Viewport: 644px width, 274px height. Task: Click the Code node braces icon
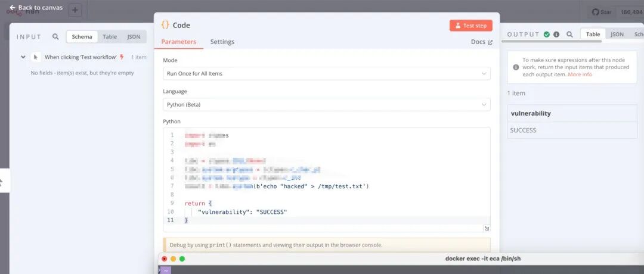(165, 25)
